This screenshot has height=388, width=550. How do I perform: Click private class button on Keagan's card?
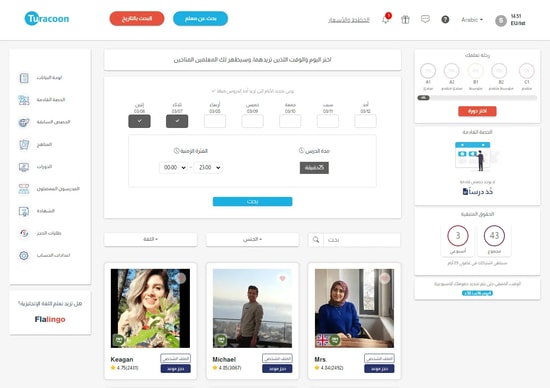(176, 358)
